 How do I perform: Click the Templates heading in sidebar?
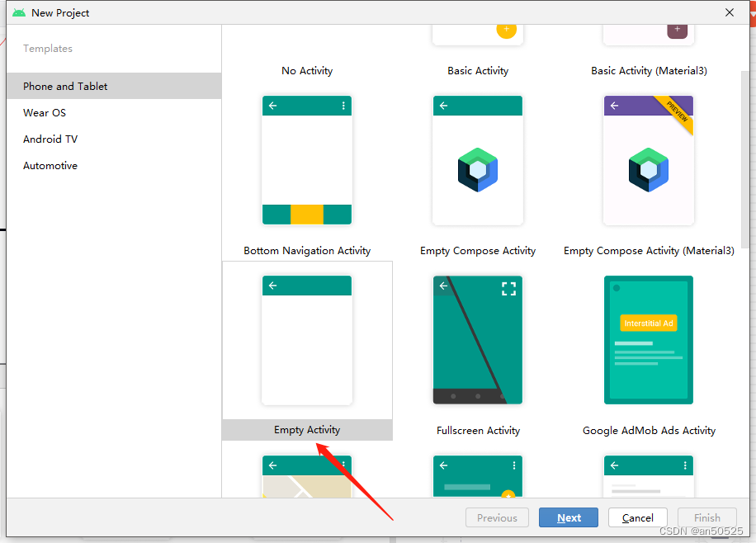[48, 48]
